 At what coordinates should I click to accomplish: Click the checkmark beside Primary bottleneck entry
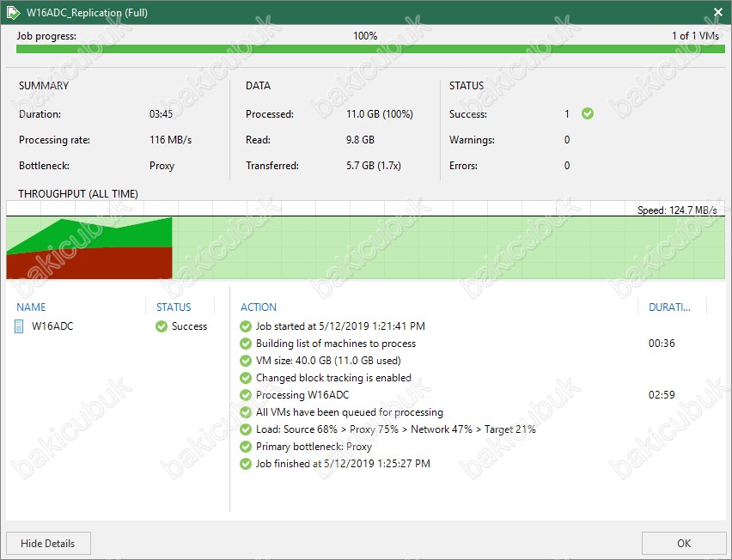(246, 447)
